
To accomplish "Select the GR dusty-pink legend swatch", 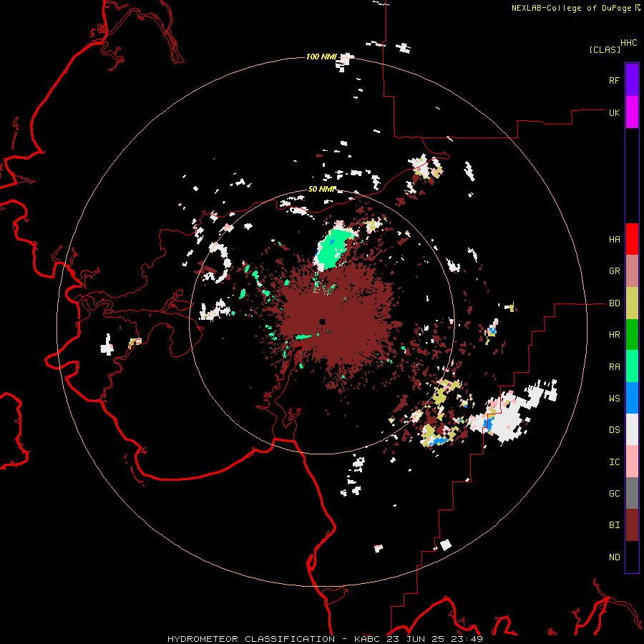I will tap(632, 271).
